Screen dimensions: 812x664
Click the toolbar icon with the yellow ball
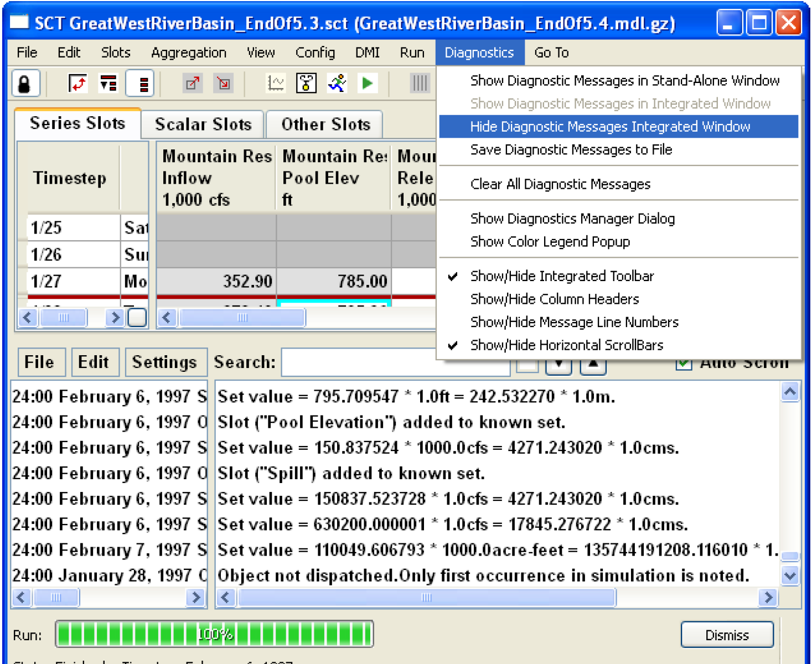[x=306, y=84]
